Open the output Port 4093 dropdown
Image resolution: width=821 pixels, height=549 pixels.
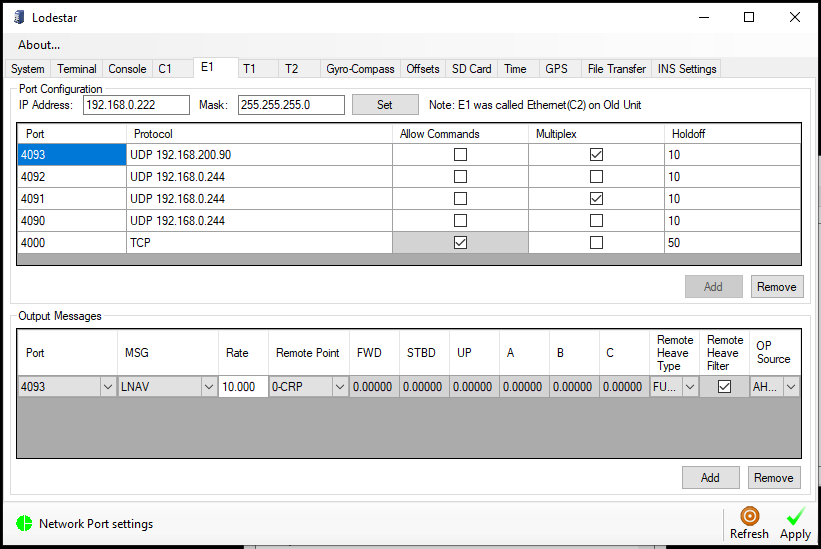[x=107, y=387]
